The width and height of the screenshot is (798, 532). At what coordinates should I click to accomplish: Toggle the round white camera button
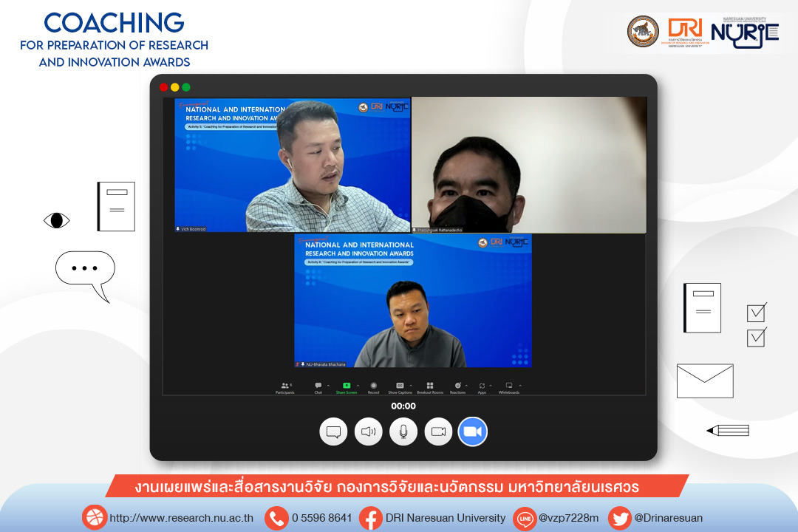(x=438, y=432)
